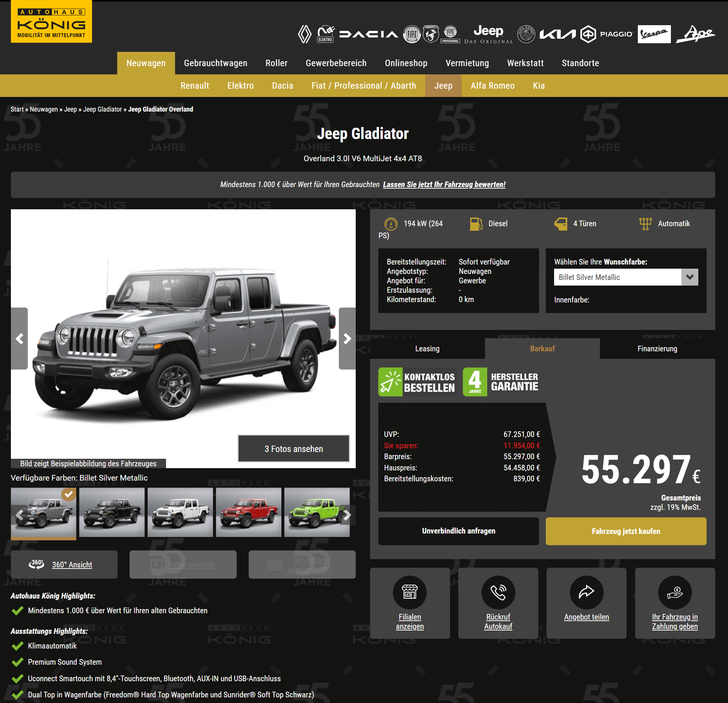Select Renault in the brand submenu
Viewport: 728px width, 703px height.
pos(195,86)
